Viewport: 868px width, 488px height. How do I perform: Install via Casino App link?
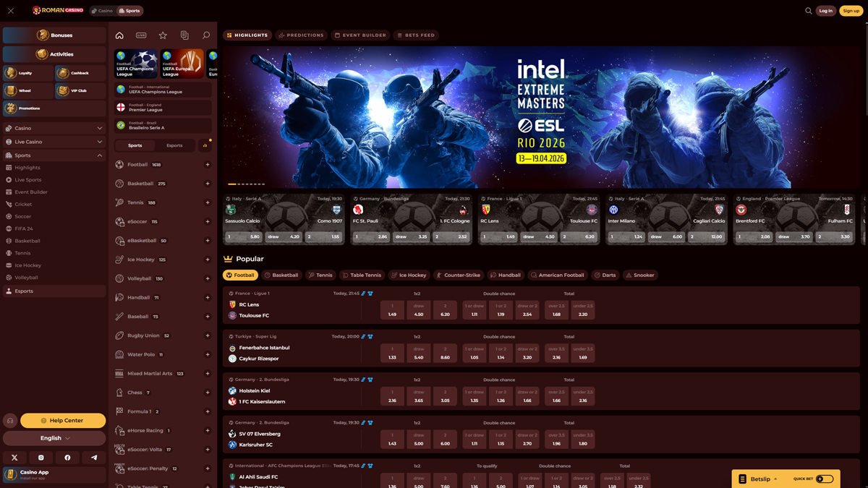tap(54, 475)
